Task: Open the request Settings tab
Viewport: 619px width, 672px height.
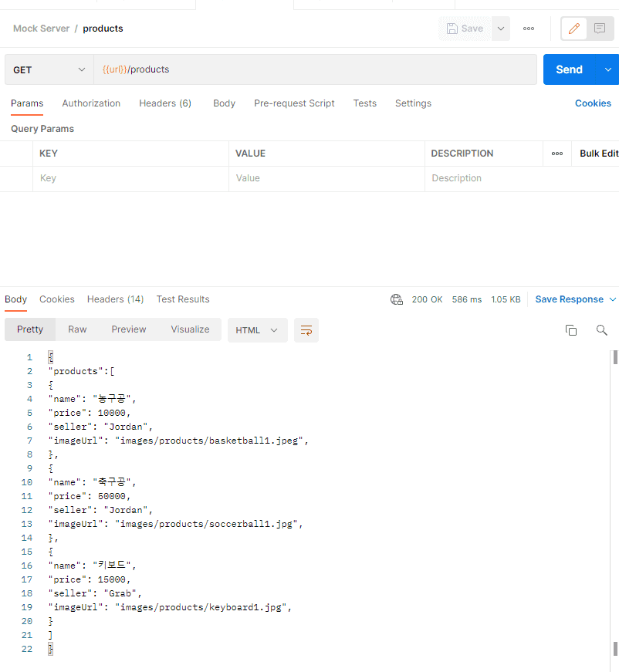Action: point(413,103)
